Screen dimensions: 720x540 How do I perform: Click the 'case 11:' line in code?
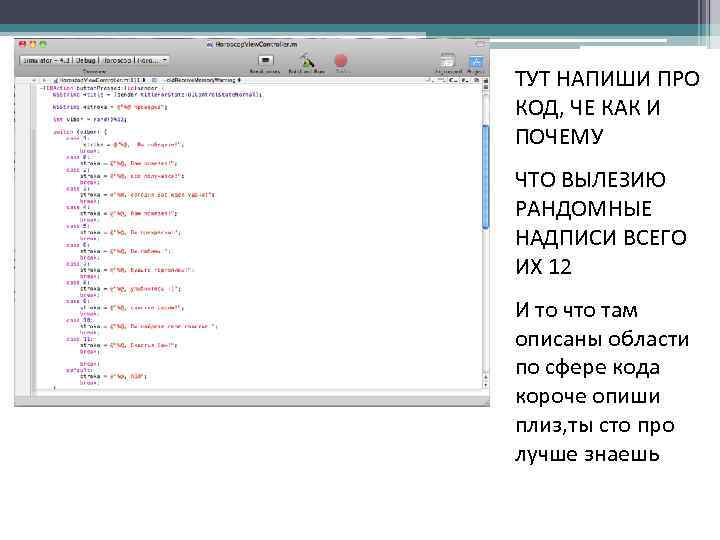tap(79, 339)
